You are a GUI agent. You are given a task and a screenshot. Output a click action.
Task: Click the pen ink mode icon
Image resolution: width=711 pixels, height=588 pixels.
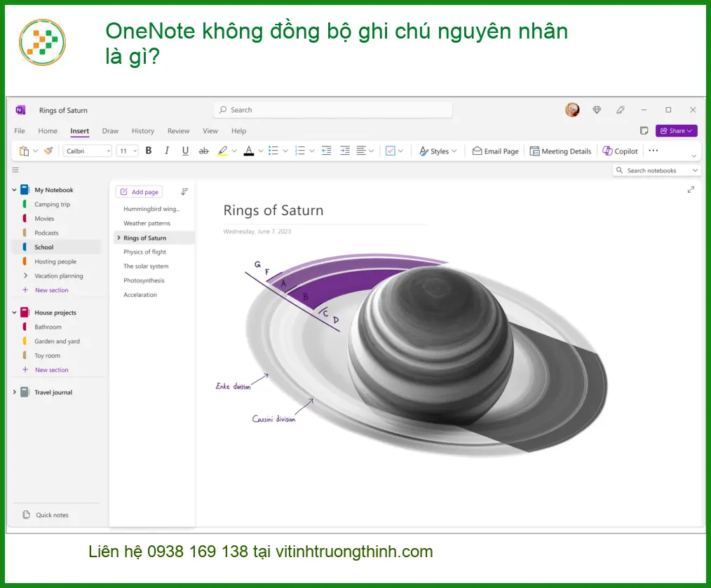[x=621, y=110]
